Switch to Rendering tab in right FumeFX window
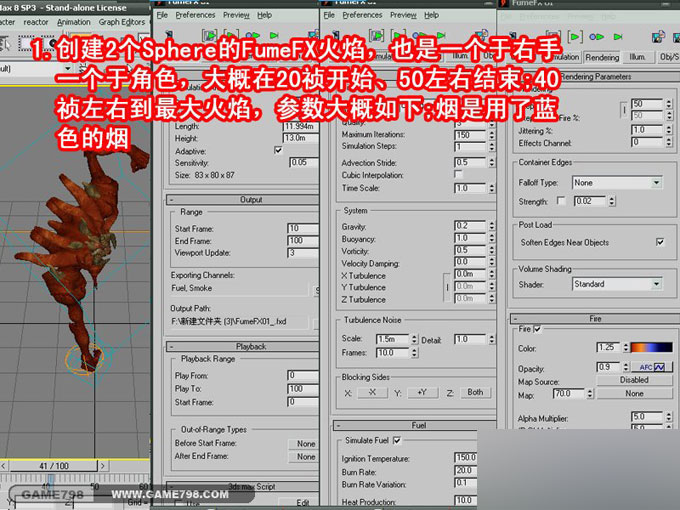 coord(602,57)
